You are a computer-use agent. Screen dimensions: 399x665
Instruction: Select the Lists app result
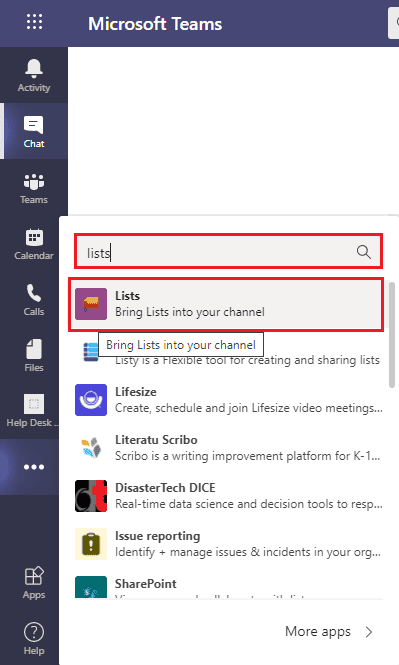[226, 304]
